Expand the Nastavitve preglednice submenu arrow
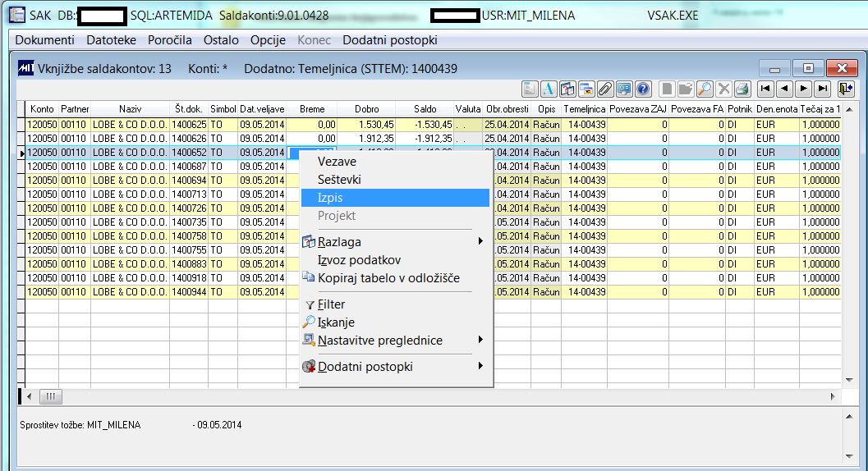868x471 pixels. [480, 339]
